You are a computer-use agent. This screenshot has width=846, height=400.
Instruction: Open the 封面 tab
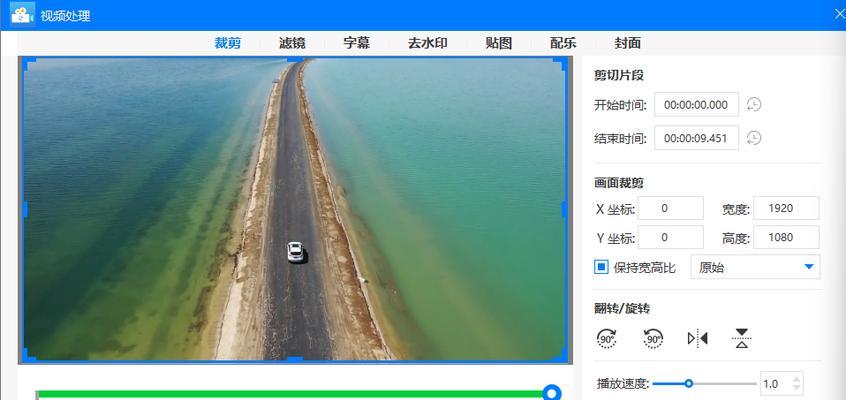[627, 43]
